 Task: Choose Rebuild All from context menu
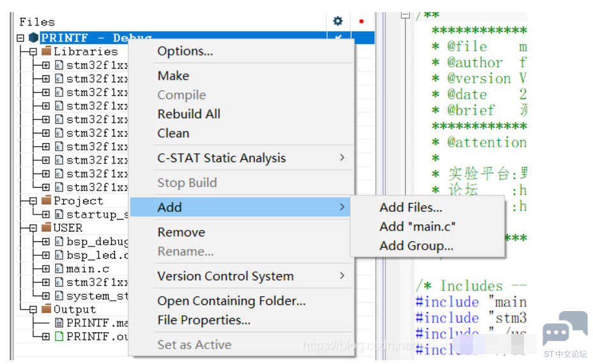189,114
